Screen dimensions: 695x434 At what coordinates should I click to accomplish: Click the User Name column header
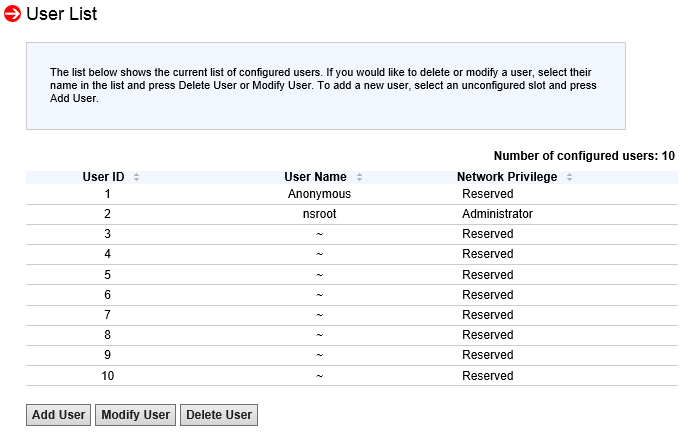click(315, 177)
